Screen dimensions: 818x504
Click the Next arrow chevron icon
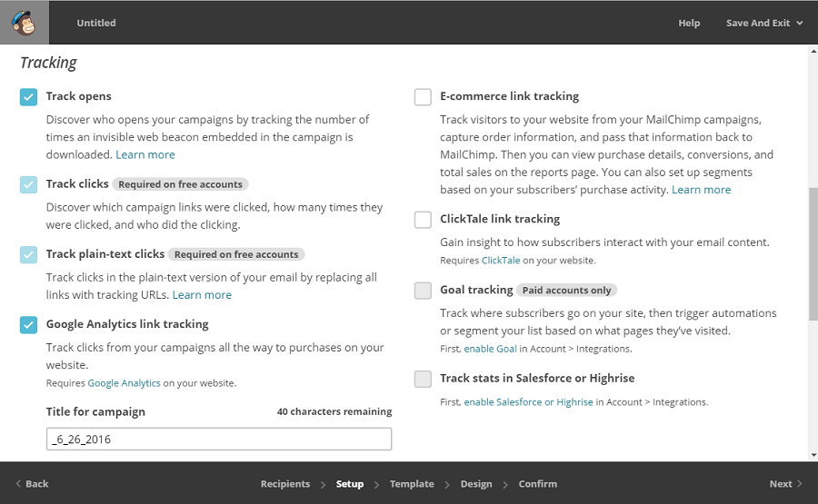tap(799, 483)
